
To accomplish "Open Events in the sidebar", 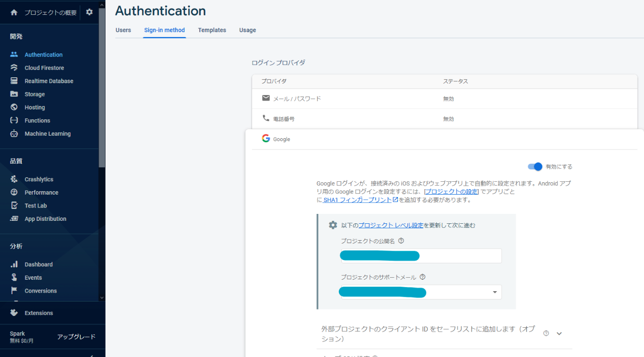I will [33, 277].
